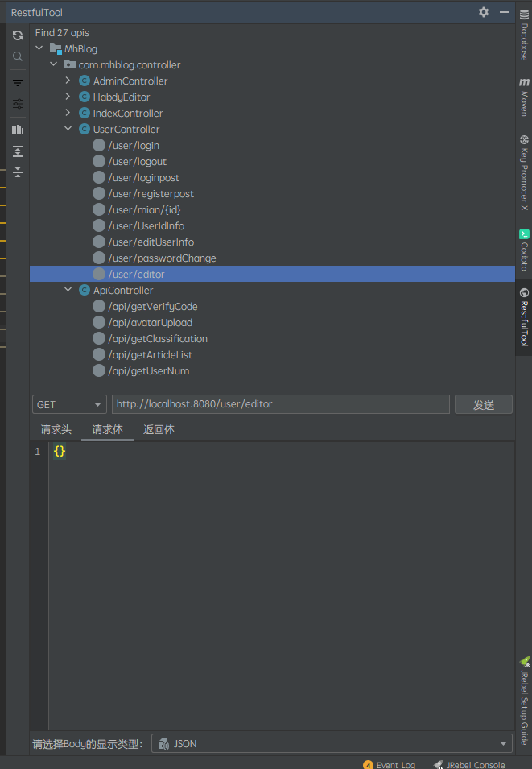Select the /user/registerpost API
Screen dimensions: 532x769
pos(151,194)
